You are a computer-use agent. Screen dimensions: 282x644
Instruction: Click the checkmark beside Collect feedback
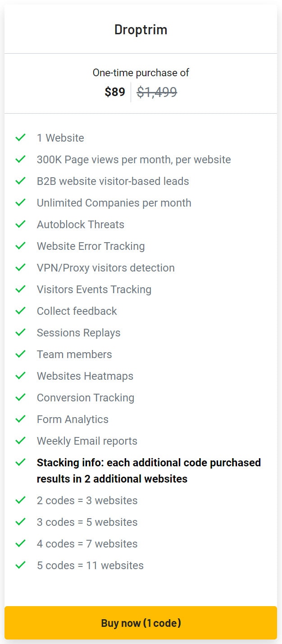pos(20,311)
